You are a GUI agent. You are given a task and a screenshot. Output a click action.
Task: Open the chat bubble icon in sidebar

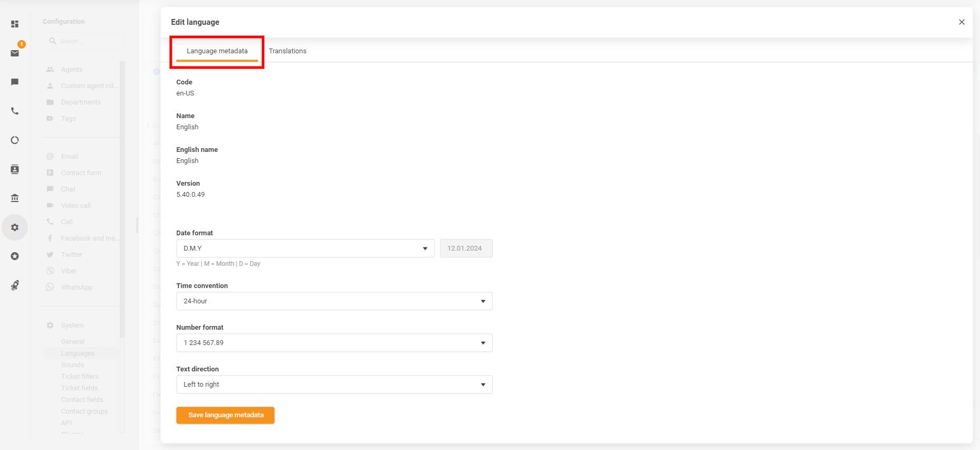(15, 82)
